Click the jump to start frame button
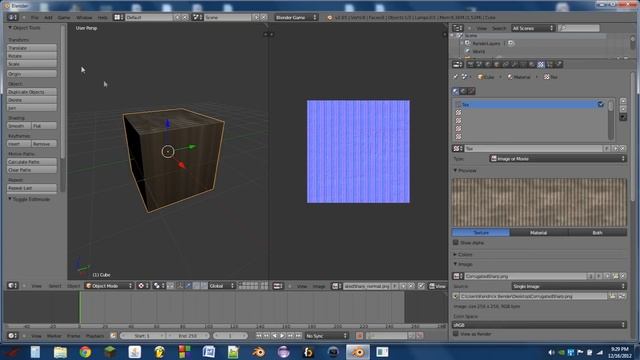Image resolution: width=640 pixels, height=360 pixels. point(259,336)
